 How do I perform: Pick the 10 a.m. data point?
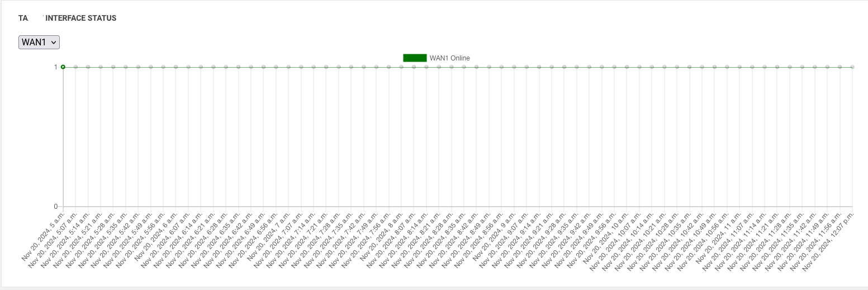[627, 67]
